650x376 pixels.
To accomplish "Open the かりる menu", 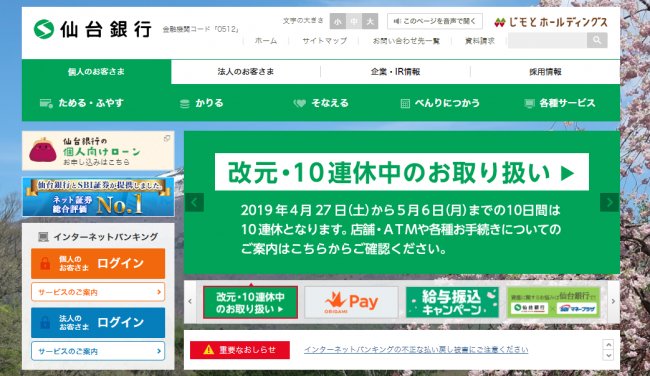I will click(201, 103).
